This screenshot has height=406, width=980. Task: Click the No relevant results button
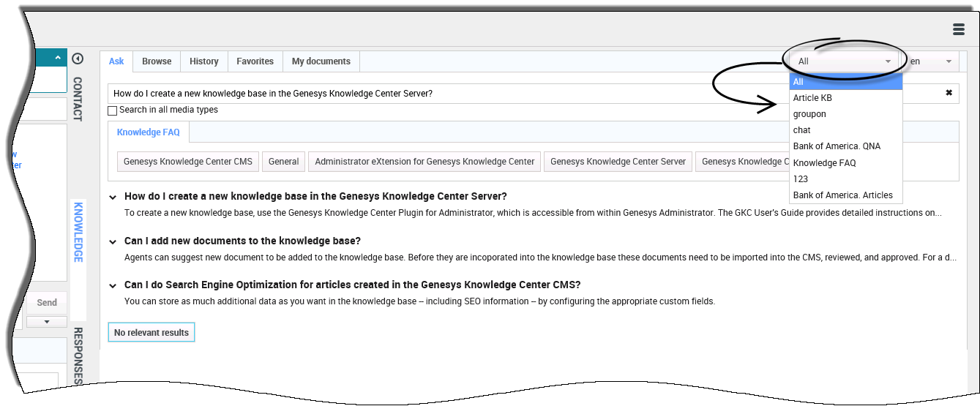click(151, 333)
